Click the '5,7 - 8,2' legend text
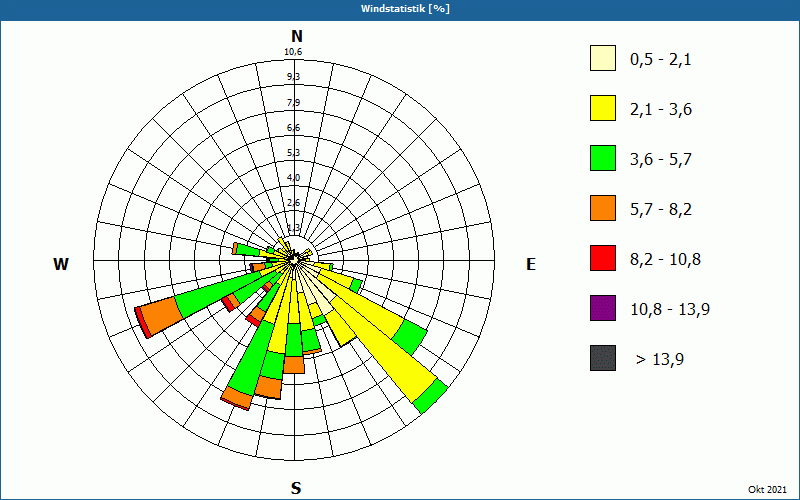 point(661,210)
